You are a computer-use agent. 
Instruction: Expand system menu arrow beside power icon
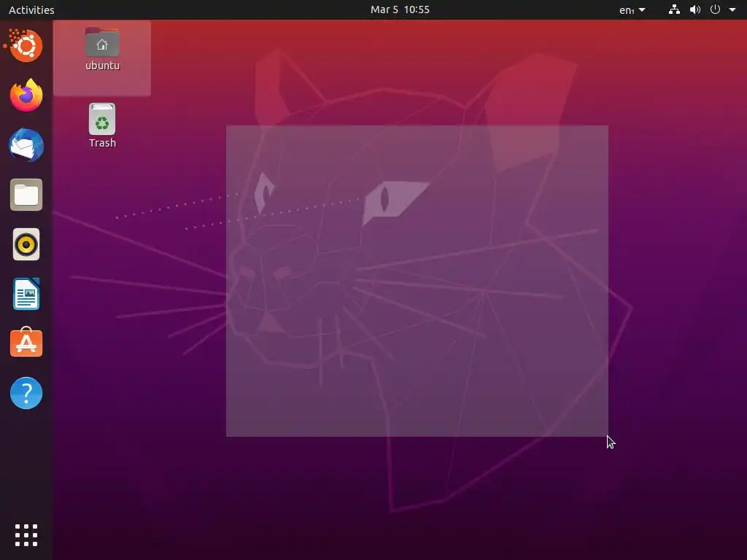click(x=732, y=9)
